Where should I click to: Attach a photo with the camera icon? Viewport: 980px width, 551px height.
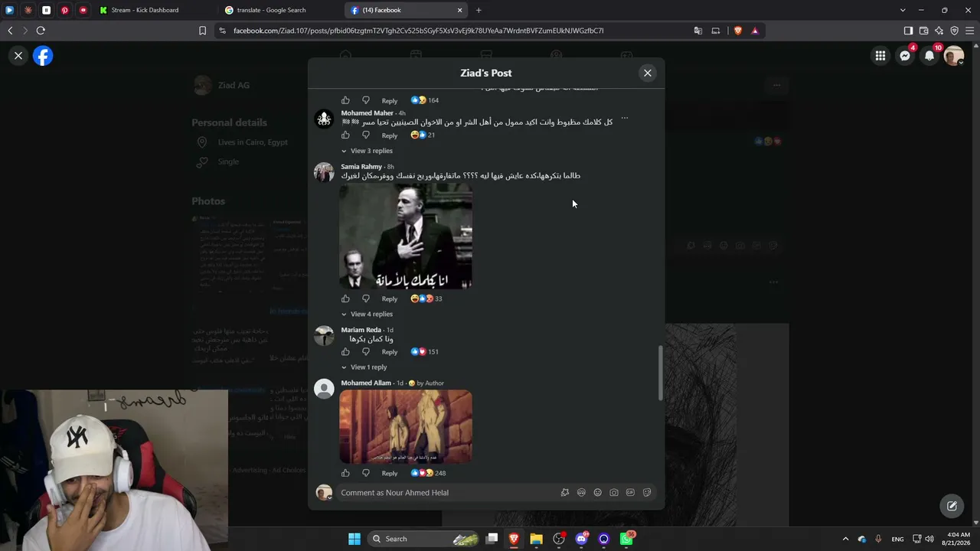pos(614,493)
